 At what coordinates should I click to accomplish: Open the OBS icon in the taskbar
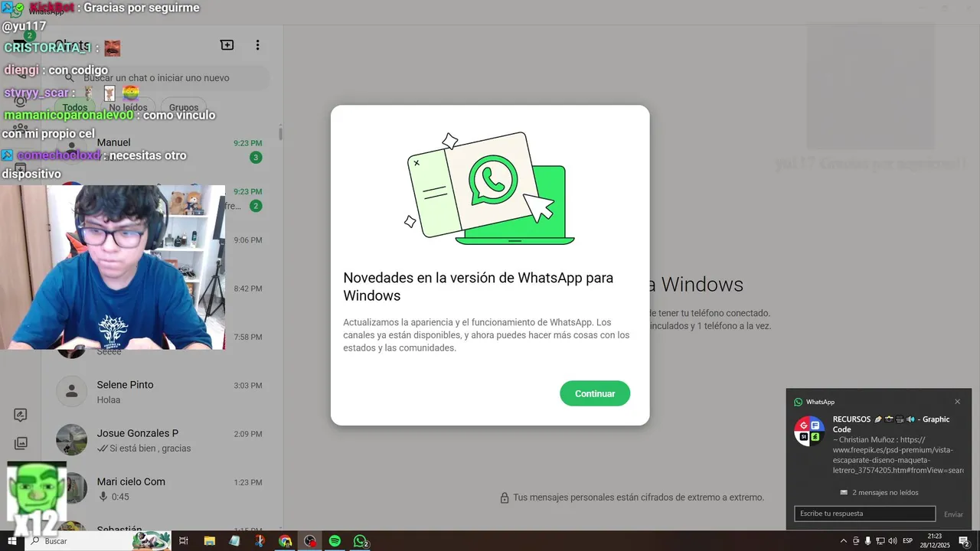(310, 541)
